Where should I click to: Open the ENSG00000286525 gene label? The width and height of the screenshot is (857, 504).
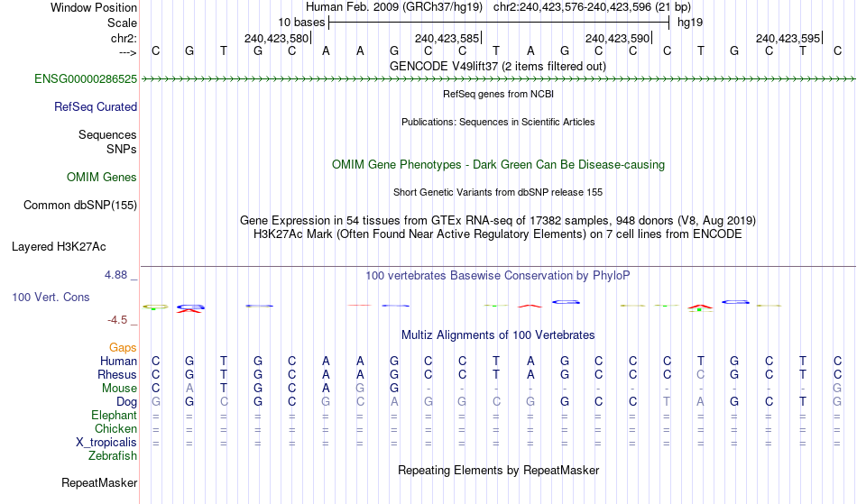pos(86,79)
